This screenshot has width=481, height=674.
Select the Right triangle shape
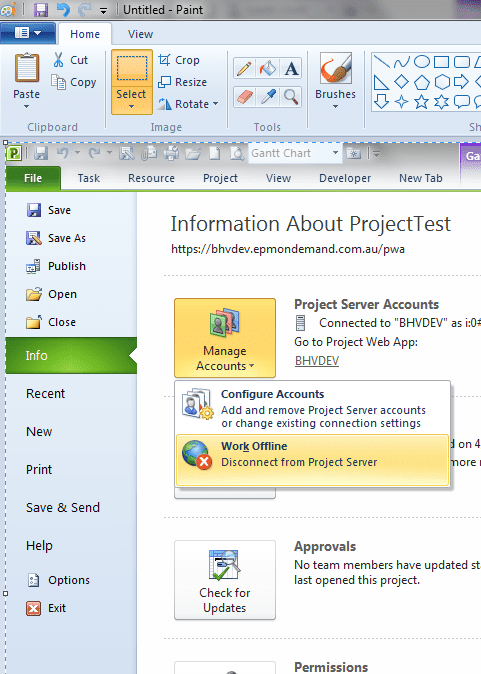[x=381, y=82]
